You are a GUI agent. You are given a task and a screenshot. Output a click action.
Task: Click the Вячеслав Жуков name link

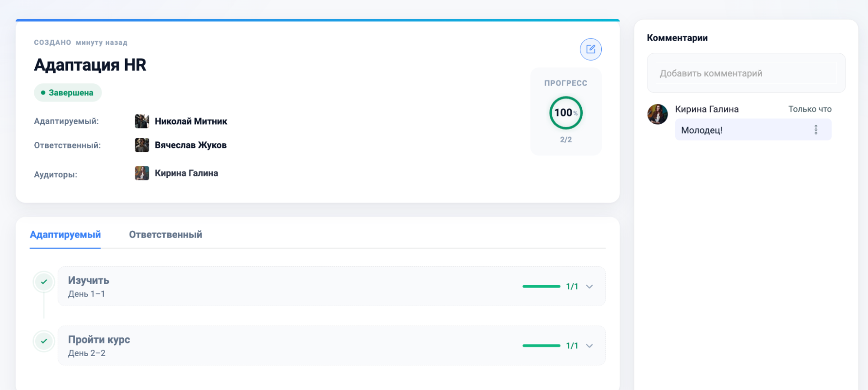(191, 145)
